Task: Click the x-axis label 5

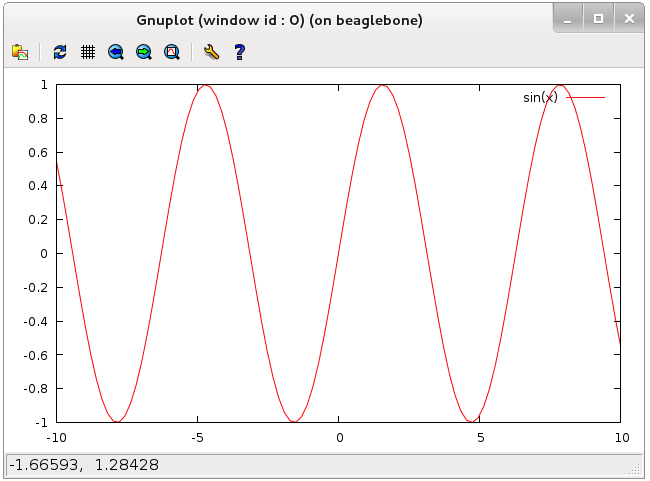Action: tap(480, 438)
